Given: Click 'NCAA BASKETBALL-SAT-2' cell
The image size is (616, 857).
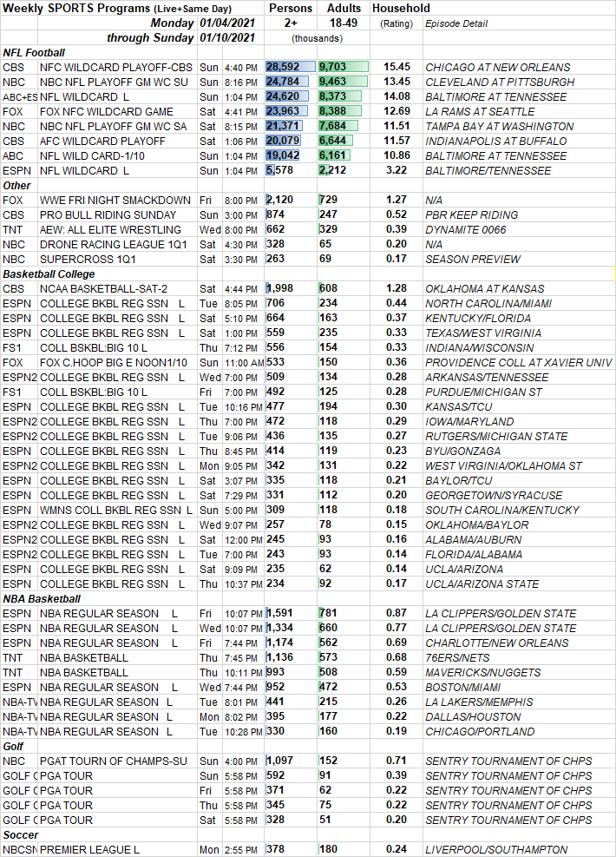Looking at the screenshot, I should 104,288.
